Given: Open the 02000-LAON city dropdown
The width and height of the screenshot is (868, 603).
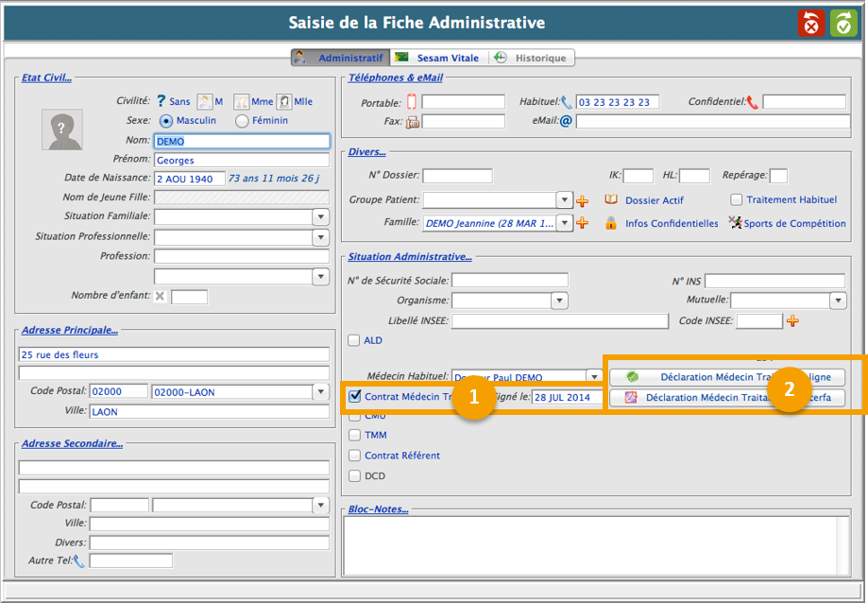Looking at the screenshot, I should [x=320, y=392].
